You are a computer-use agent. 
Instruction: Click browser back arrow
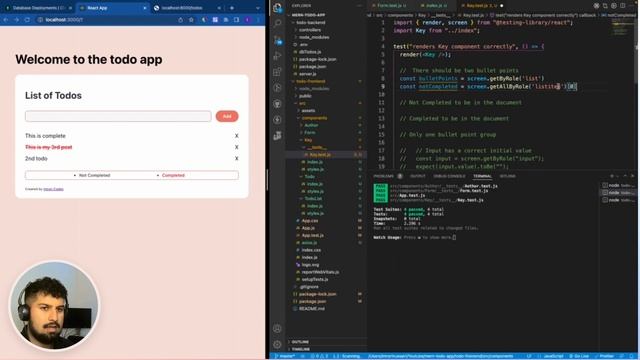(x=6, y=20)
